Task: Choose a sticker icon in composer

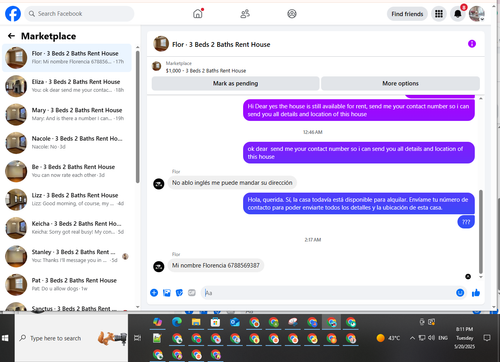Action: click(x=179, y=293)
